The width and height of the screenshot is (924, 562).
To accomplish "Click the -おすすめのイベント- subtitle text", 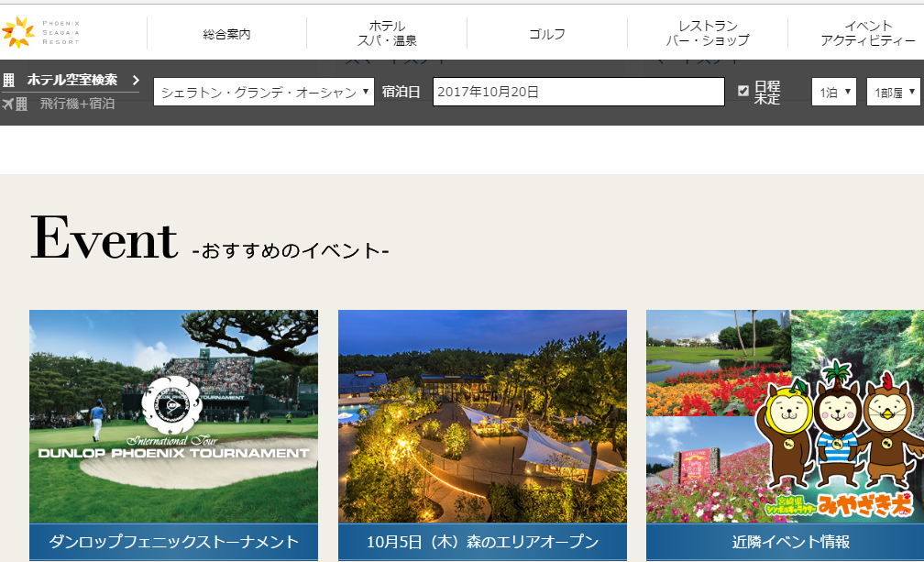I will click(291, 251).
